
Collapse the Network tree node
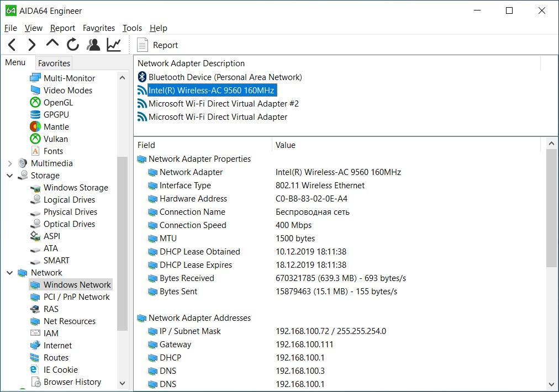[9, 273]
